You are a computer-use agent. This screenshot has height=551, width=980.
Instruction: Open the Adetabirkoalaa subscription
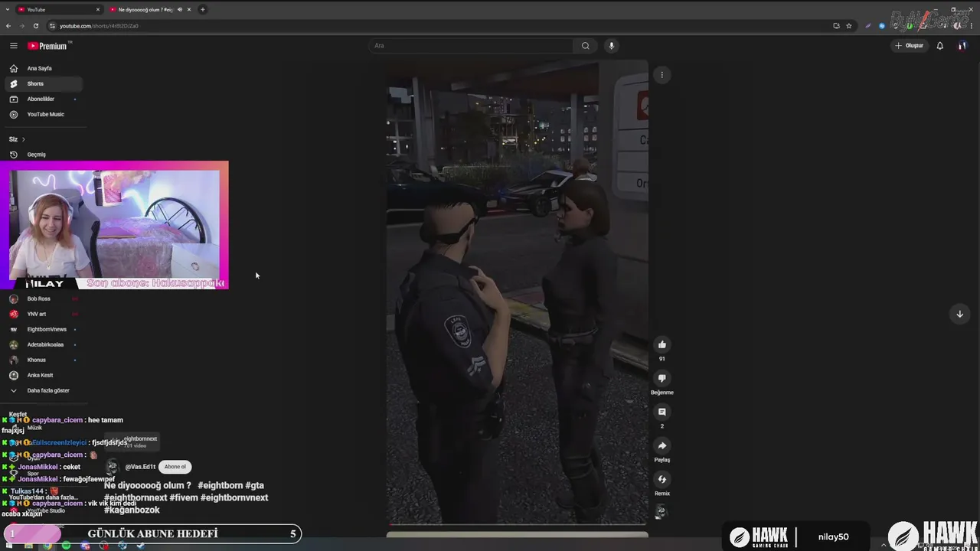[x=45, y=344]
